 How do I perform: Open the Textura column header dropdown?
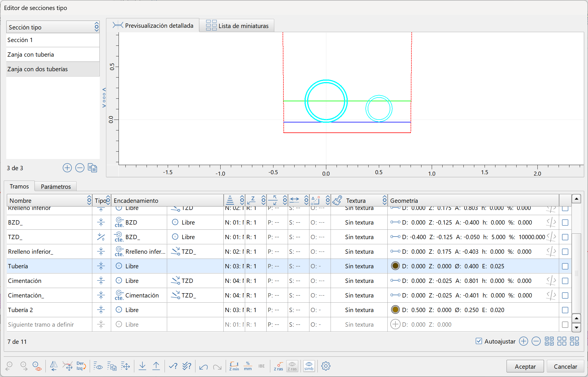[385, 200]
